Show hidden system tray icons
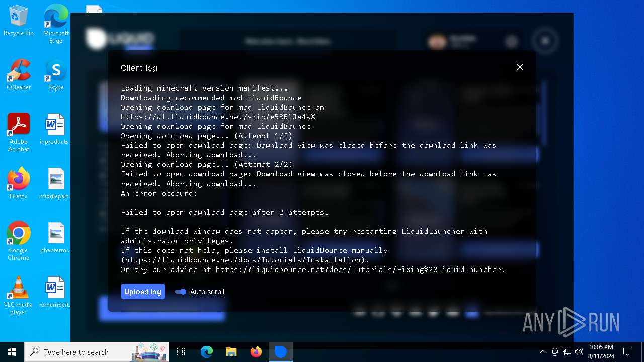The image size is (644, 362). click(x=542, y=352)
